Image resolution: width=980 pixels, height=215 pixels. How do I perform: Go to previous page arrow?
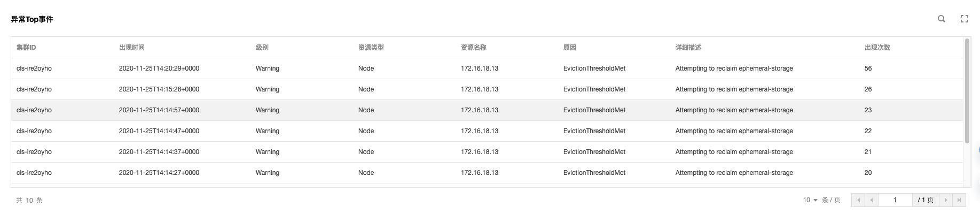871,200
